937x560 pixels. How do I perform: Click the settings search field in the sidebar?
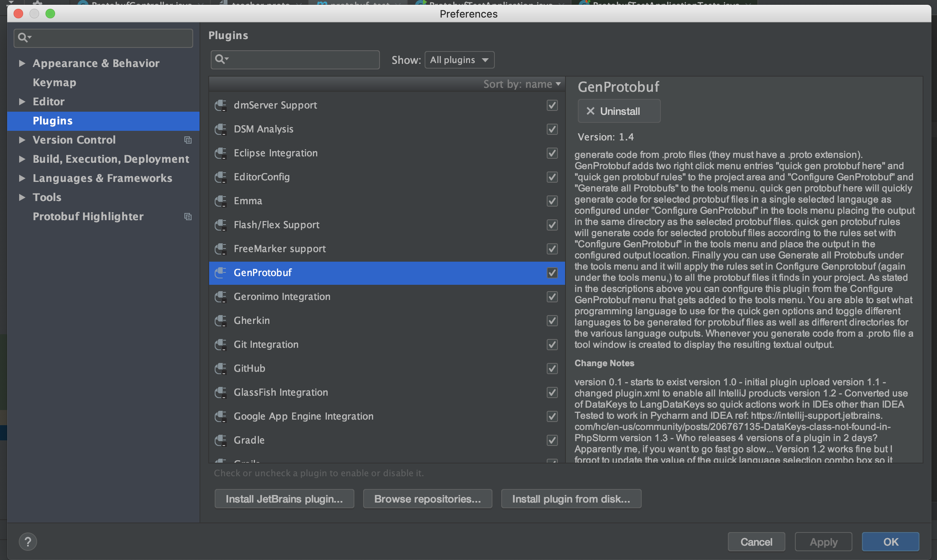coord(108,38)
